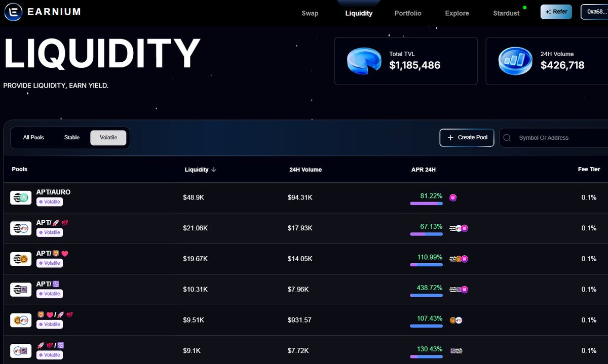Click the 107.43% APR value

point(430,318)
